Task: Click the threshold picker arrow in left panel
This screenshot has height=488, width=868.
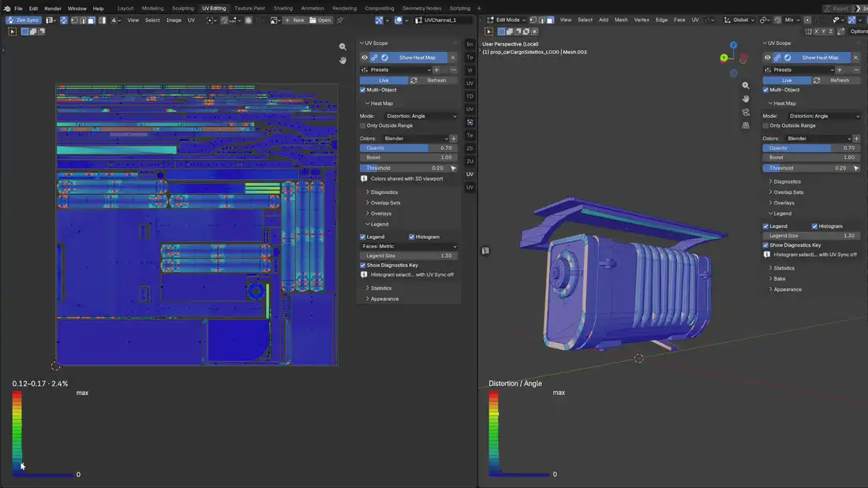Action: point(454,168)
